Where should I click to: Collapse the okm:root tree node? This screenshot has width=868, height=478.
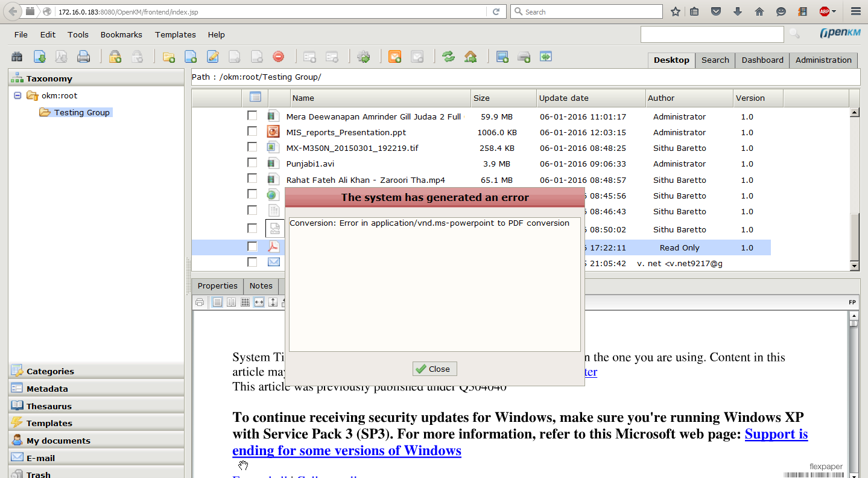coord(17,95)
